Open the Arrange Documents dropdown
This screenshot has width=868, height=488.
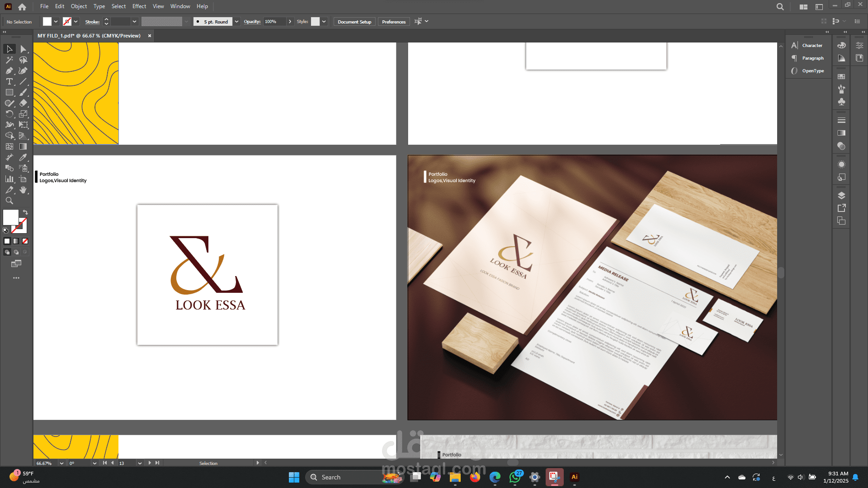click(x=803, y=7)
